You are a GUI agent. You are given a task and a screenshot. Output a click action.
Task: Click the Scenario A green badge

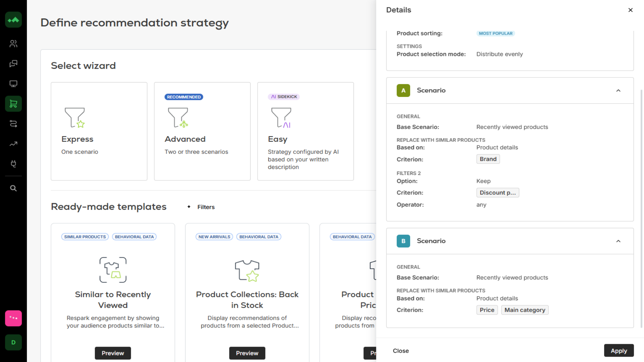tap(403, 90)
